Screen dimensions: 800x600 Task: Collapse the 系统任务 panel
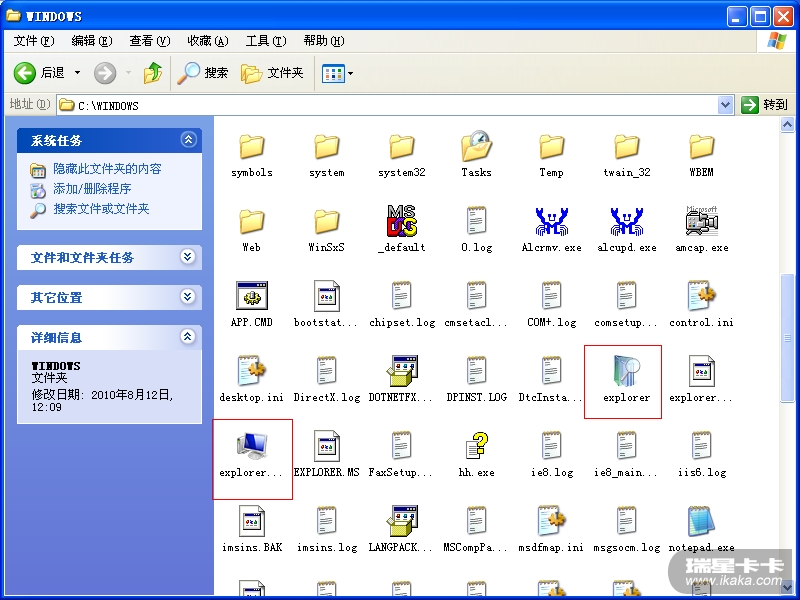tap(188, 139)
